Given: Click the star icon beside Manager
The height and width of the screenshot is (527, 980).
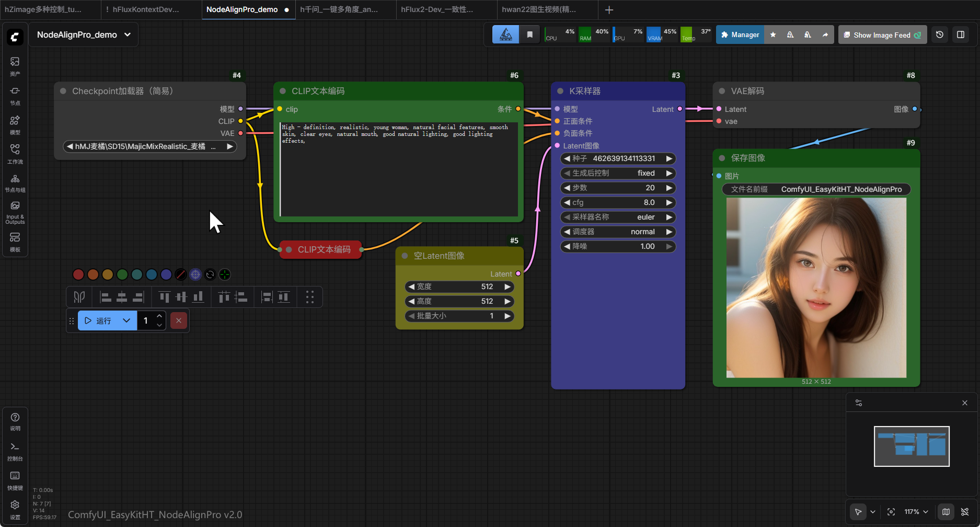Looking at the screenshot, I should click(773, 35).
